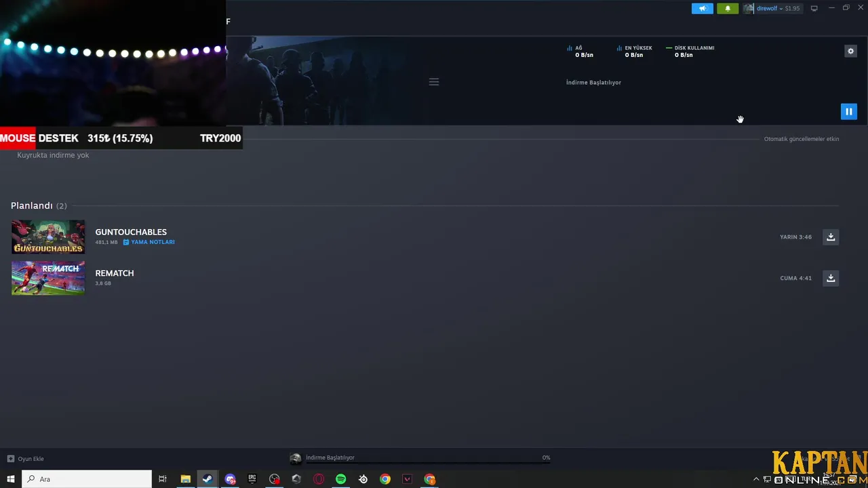Viewport: 868px width, 488px height.
Task: Pause the current download
Action: pos(848,111)
